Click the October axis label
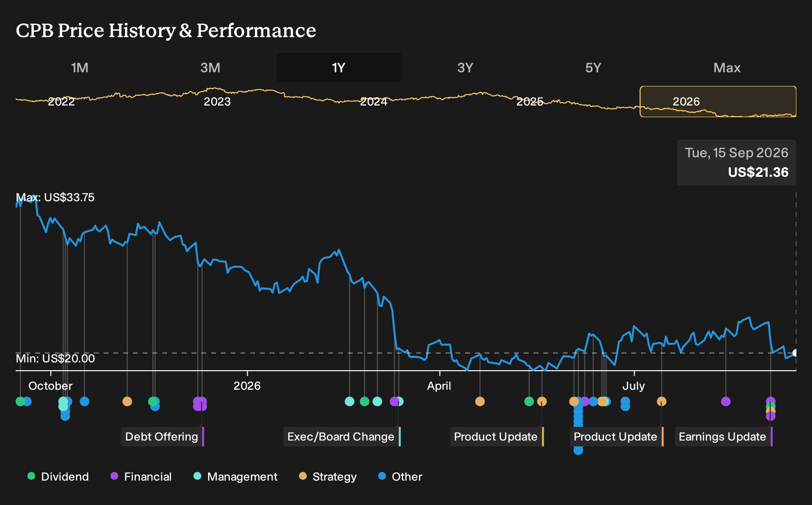The height and width of the screenshot is (505, 812). (x=50, y=386)
